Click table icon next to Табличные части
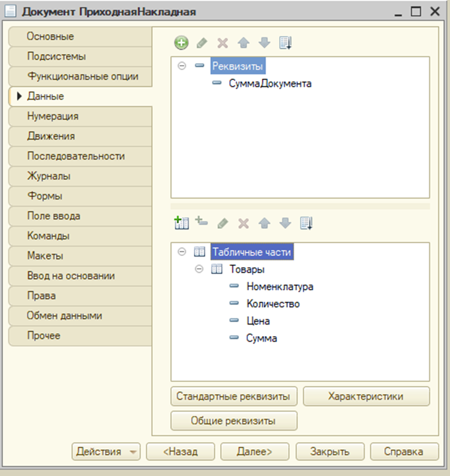The width and height of the screenshot is (450, 476). pyautogui.click(x=200, y=252)
